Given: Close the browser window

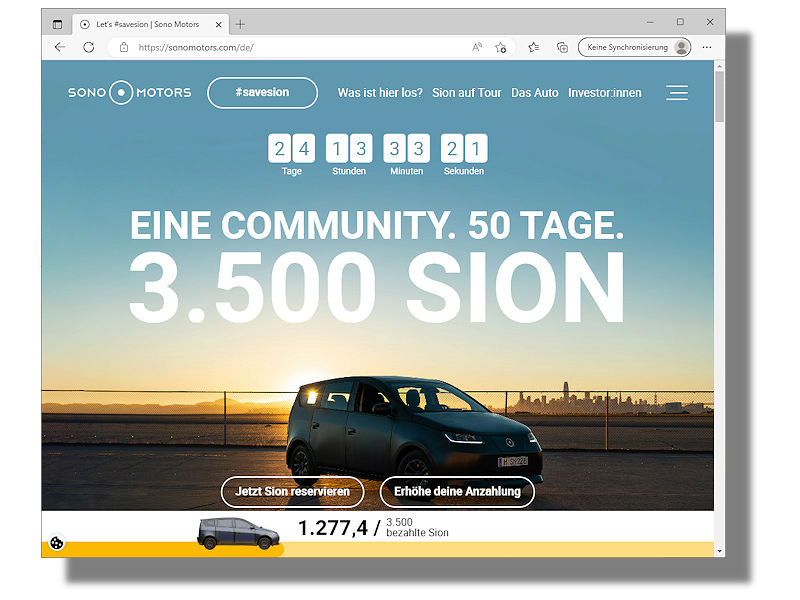Looking at the screenshot, I should (710, 22).
